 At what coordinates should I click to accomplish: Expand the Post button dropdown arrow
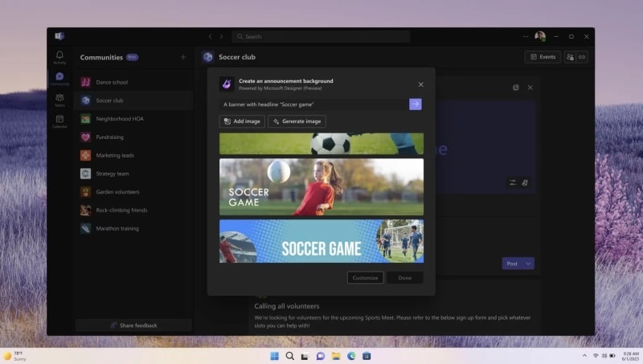point(528,264)
